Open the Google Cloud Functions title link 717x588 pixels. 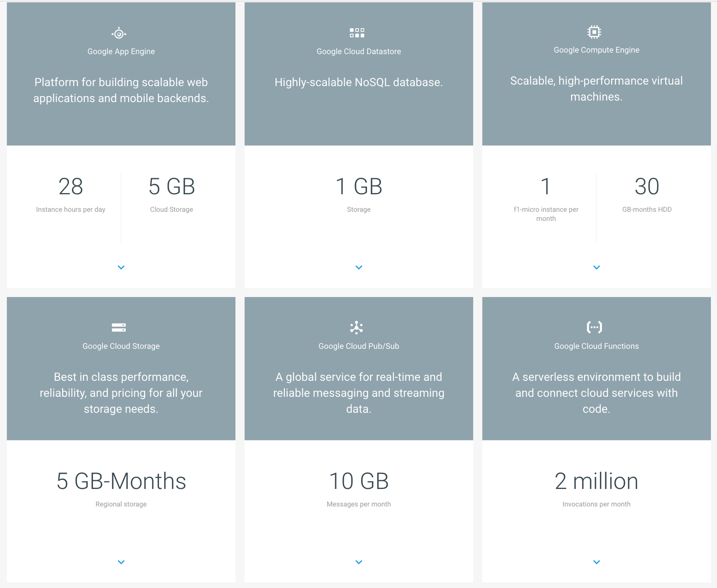coord(597,346)
